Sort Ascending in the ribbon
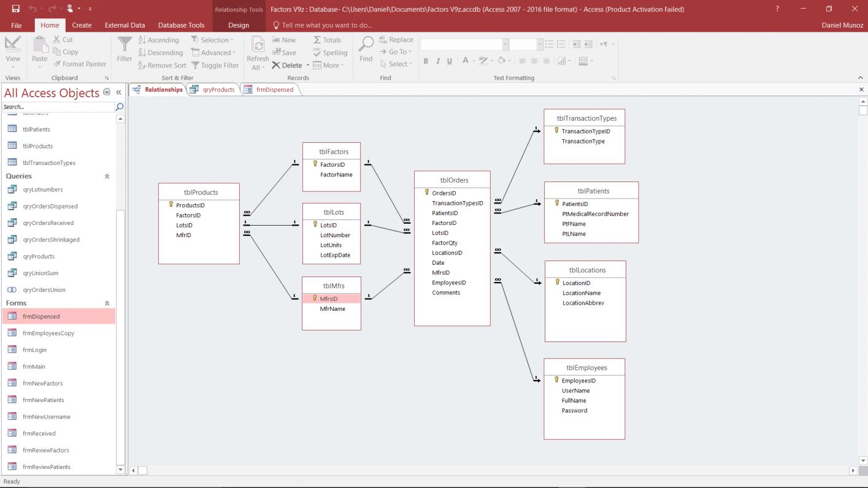Image resolution: width=868 pixels, height=488 pixels. pyautogui.click(x=158, y=40)
